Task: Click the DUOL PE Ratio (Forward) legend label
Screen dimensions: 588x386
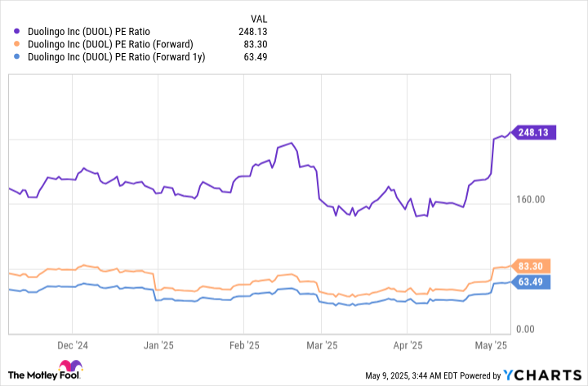Action: click(x=109, y=45)
